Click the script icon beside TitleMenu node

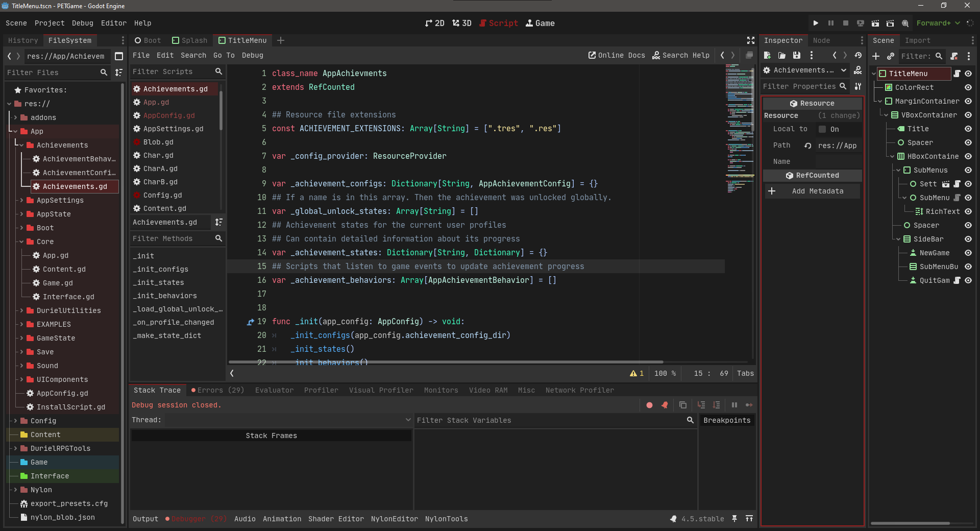[x=957, y=74]
